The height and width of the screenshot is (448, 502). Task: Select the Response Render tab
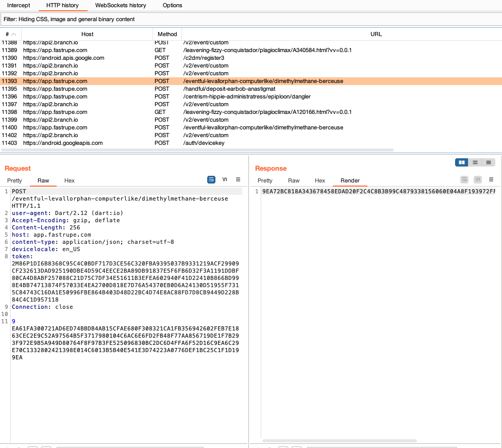click(350, 180)
